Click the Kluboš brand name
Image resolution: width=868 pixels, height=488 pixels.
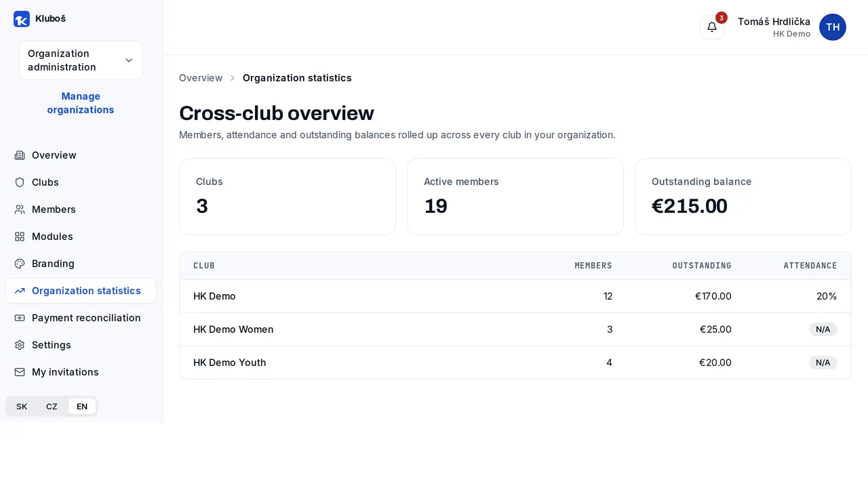(50, 18)
